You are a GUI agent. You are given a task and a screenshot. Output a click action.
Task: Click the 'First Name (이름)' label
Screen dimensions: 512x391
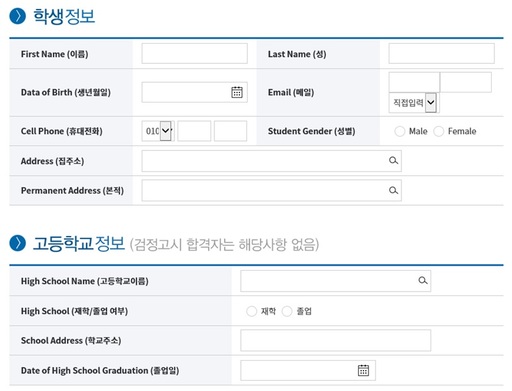tap(54, 54)
